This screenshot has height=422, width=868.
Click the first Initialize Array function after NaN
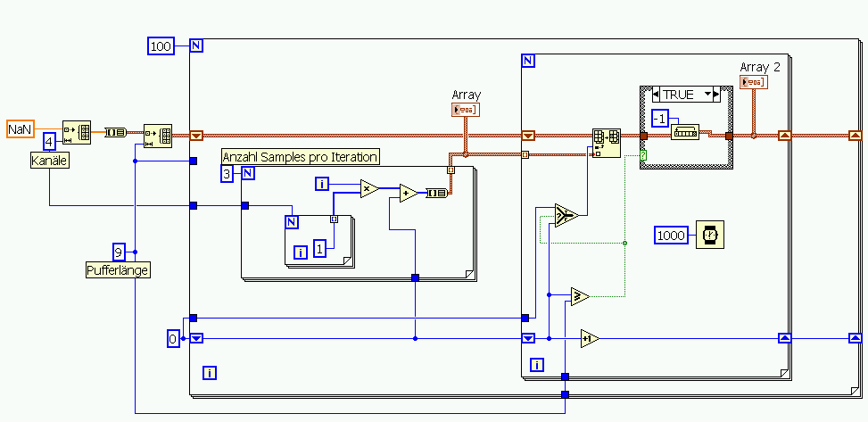tap(77, 132)
